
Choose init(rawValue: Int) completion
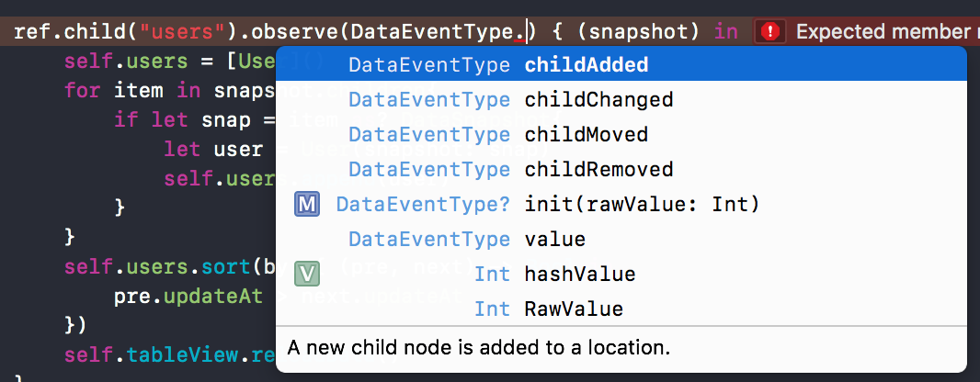pyautogui.click(x=642, y=204)
